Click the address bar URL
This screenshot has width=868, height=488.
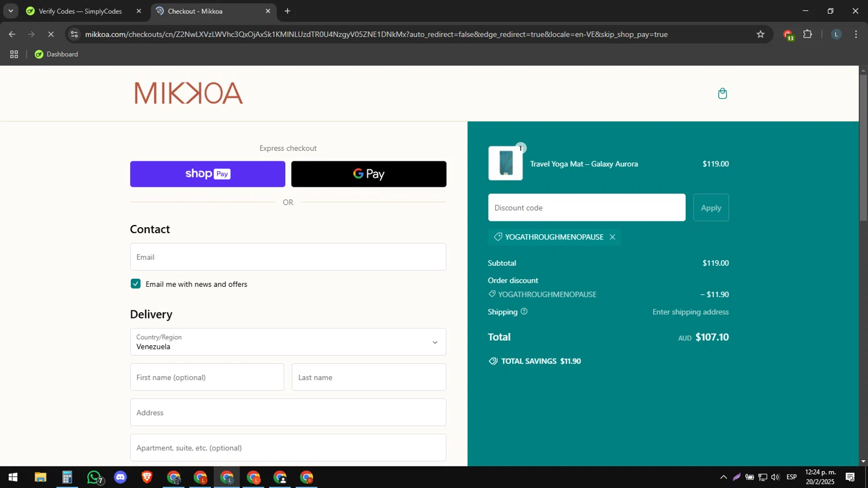(376, 34)
